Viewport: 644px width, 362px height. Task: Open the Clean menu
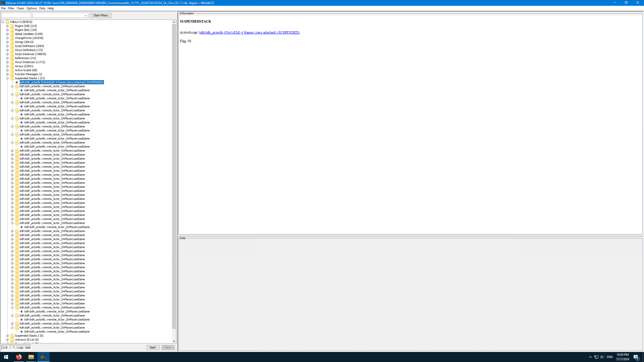pos(20,8)
